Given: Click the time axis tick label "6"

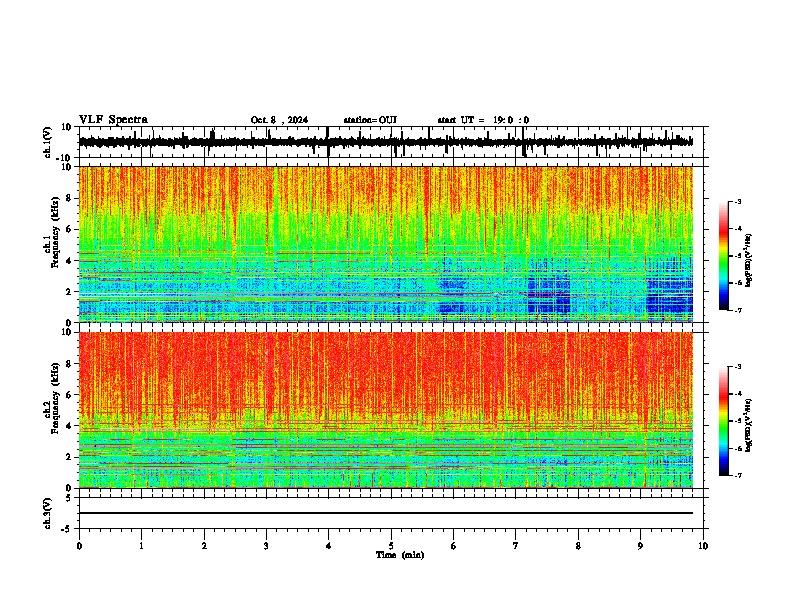Looking at the screenshot, I should (454, 546).
